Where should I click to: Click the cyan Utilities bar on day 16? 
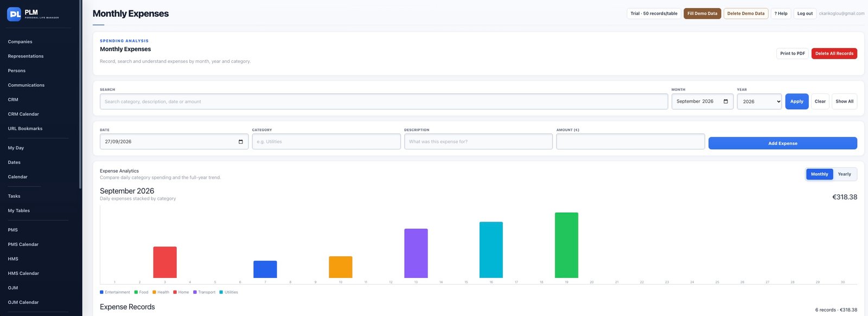(491, 250)
